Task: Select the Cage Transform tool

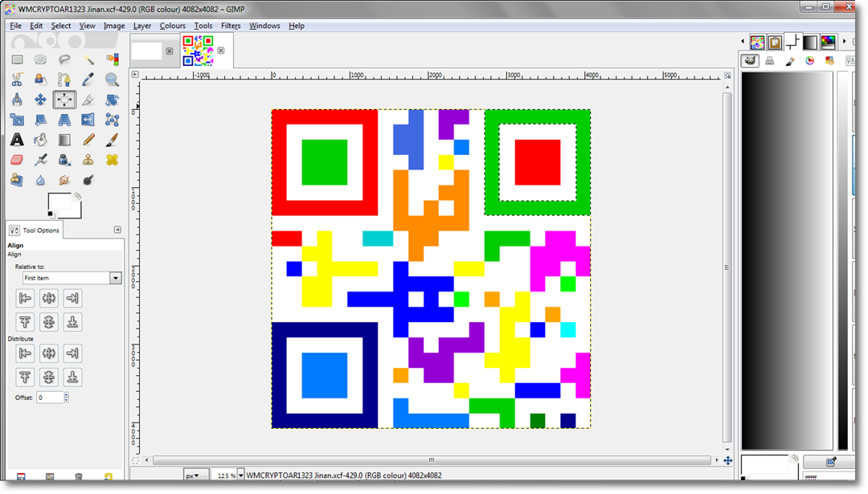Action: [x=113, y=120]
